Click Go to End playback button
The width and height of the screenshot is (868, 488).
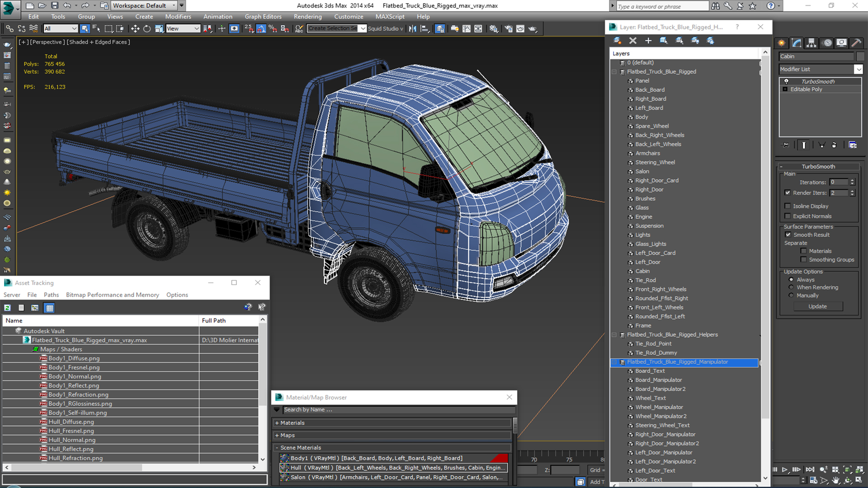coord(810,470)
